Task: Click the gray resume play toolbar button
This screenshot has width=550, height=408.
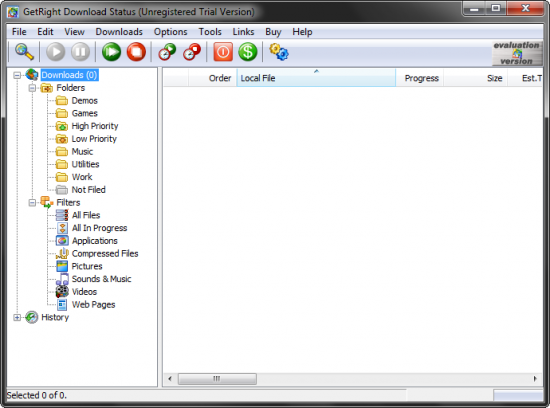Action: tap(55, 52)
